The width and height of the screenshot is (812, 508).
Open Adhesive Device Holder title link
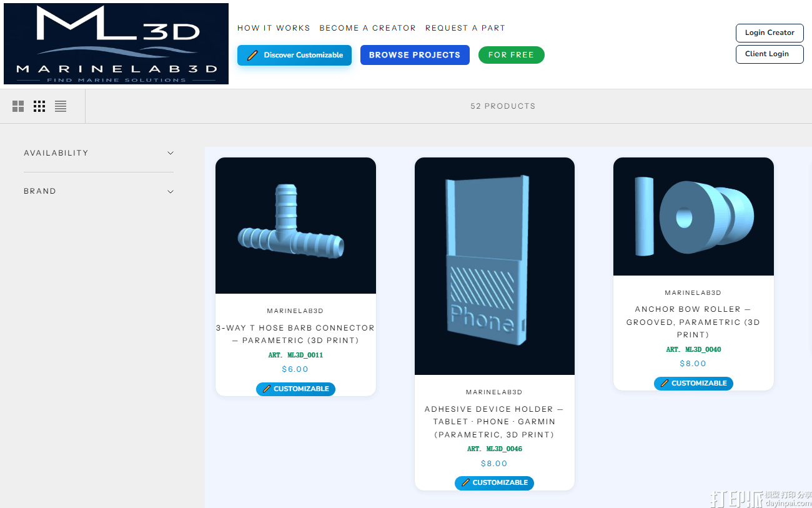[495, 422]
